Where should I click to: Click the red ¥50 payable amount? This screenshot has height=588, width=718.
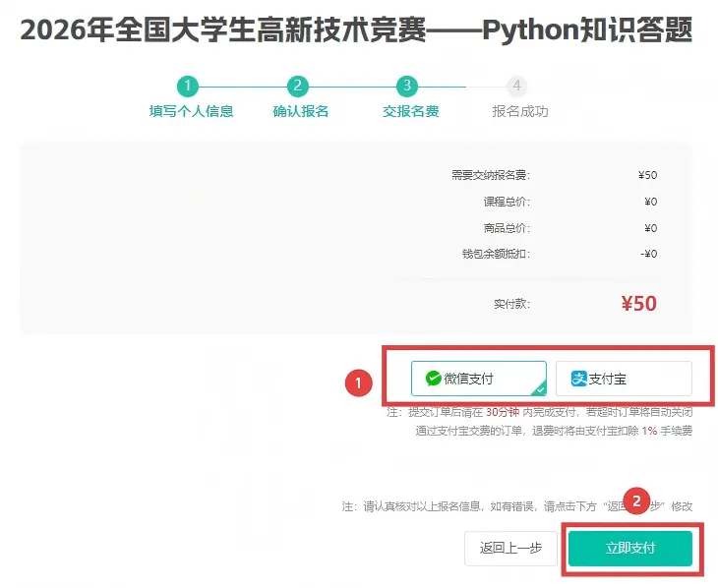click(638, 303)
